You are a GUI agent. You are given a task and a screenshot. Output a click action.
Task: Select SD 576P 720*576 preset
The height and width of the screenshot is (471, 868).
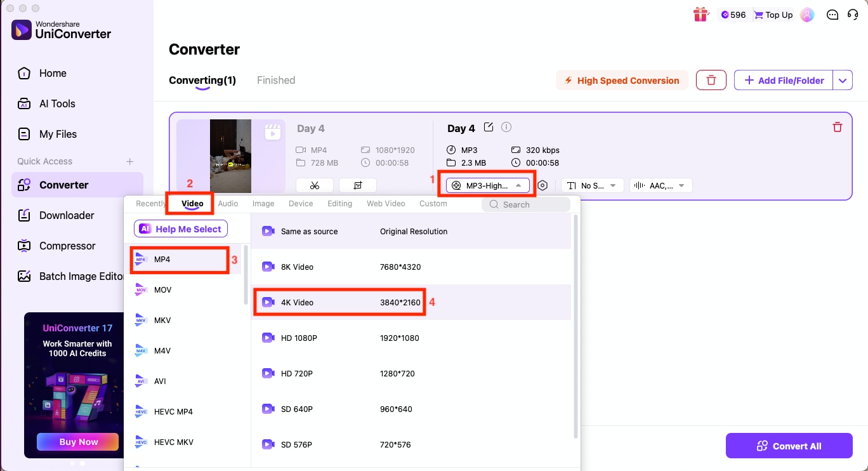click(411, 444)
